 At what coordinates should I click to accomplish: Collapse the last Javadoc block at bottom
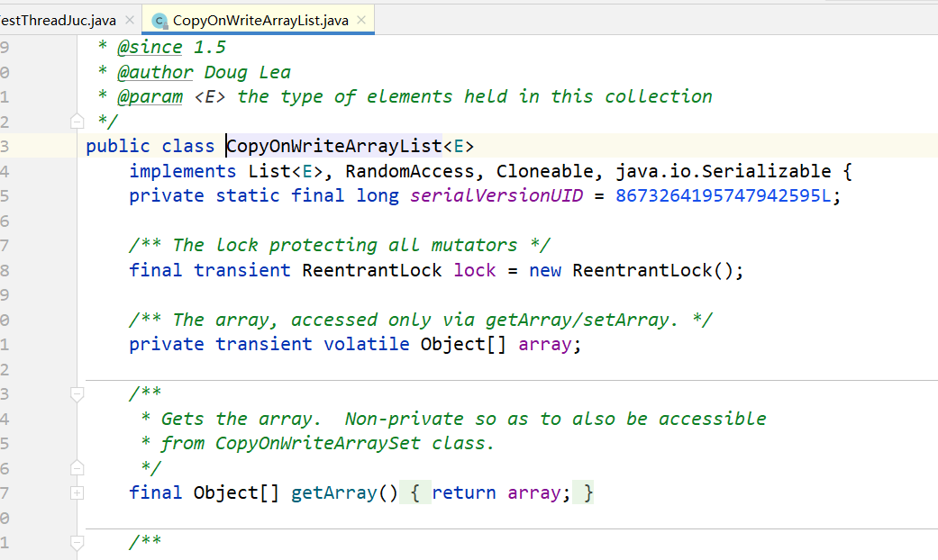77,542
